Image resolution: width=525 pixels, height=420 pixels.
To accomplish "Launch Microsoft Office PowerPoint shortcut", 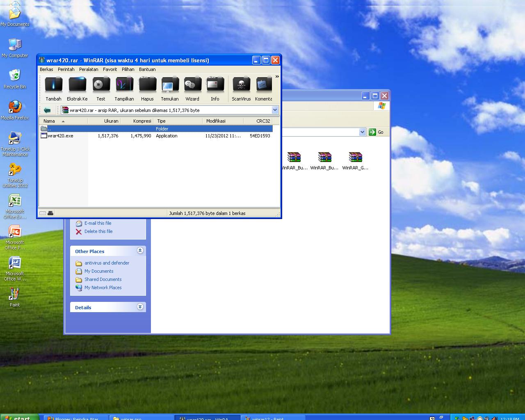I will pos(15,237).
